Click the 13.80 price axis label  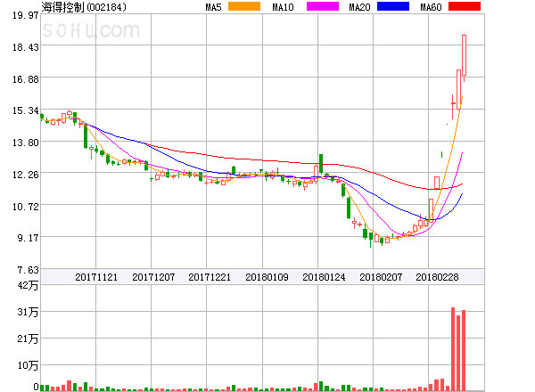tap(25, 143)
